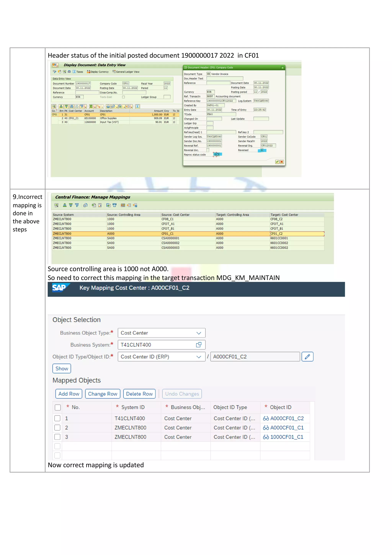
Task: Click the Find binoculars icon in line item toolbar
Action: (72, 106)
